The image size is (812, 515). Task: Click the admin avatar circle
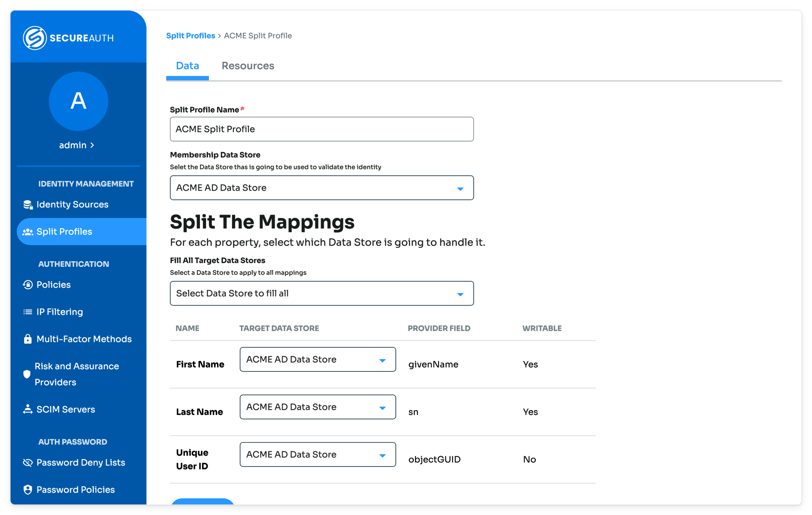click(78, 101)
